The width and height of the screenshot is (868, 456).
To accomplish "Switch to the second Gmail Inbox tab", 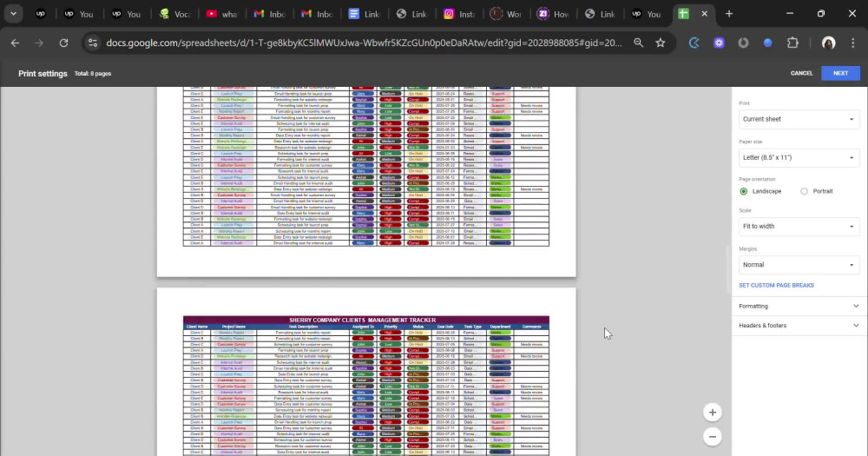I will tap(317, 14).
